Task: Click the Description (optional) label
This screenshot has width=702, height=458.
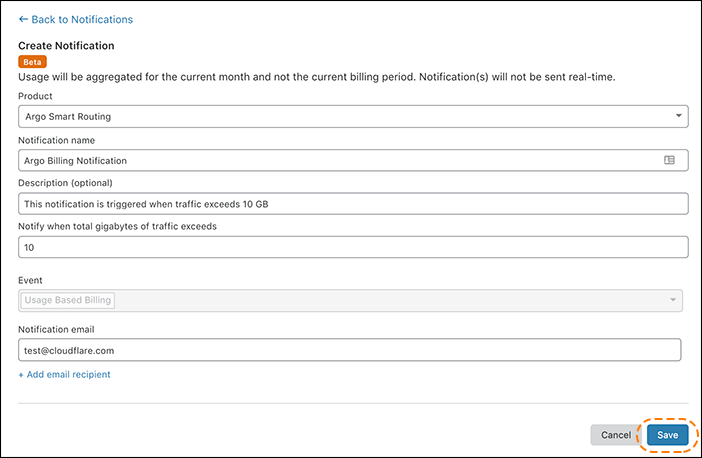Action: (x=66, y=183)
